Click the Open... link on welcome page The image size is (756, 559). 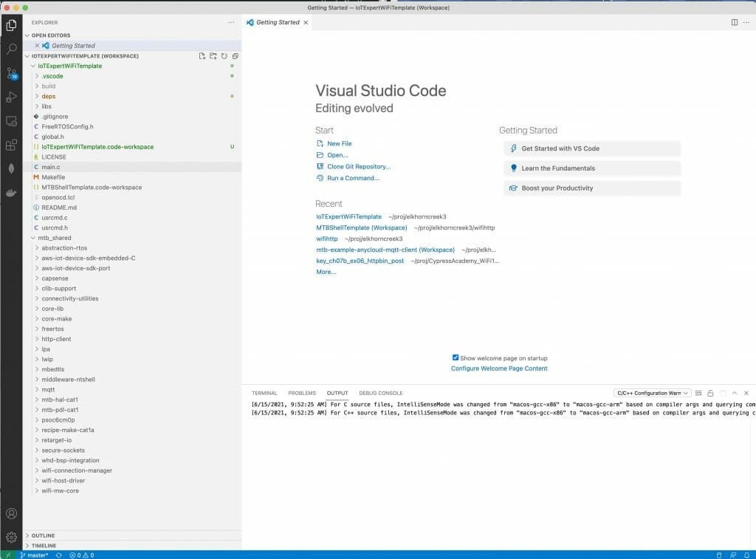tap(337, 155)
